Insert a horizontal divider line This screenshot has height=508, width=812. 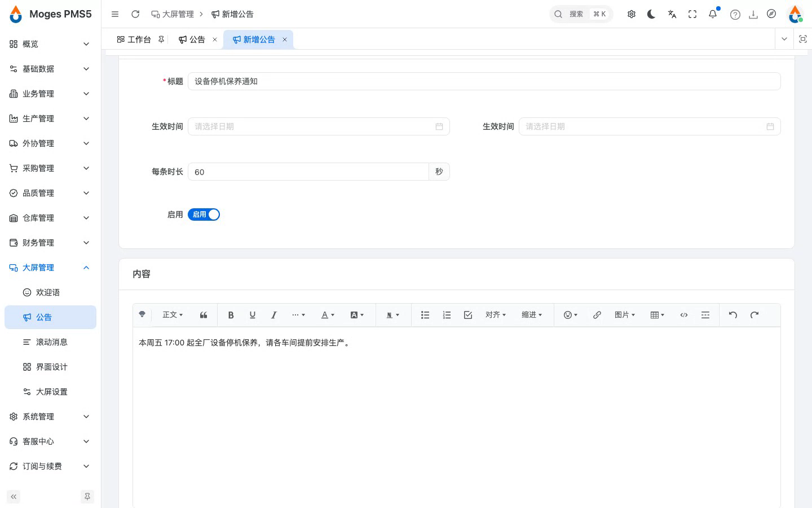click(705, 315)
